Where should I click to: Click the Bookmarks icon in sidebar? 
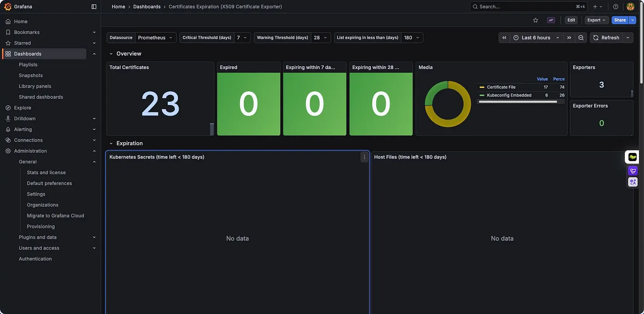tap(8, 32)
